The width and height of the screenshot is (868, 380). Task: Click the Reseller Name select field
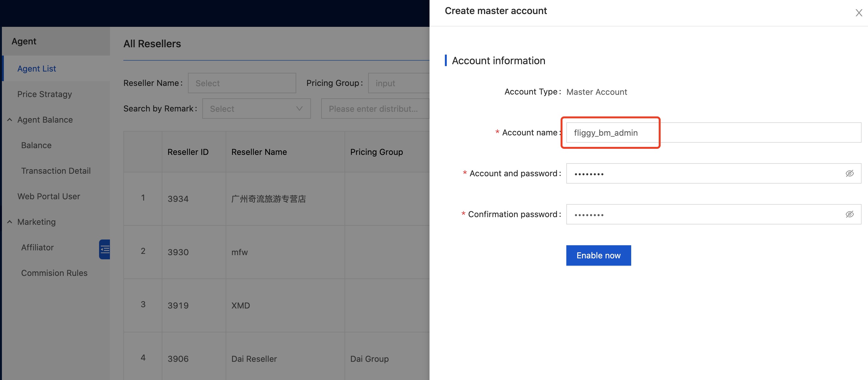tap(242, 83)
